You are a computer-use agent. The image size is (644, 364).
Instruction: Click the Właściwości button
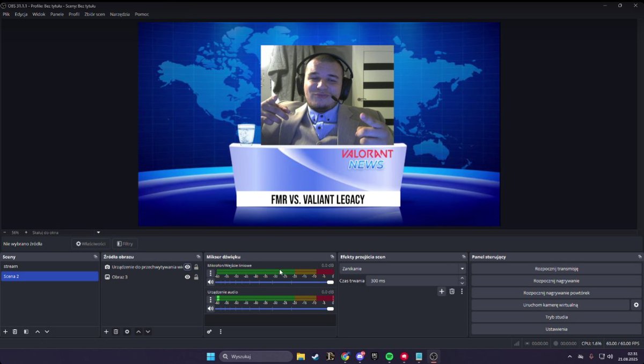point(91,244)
